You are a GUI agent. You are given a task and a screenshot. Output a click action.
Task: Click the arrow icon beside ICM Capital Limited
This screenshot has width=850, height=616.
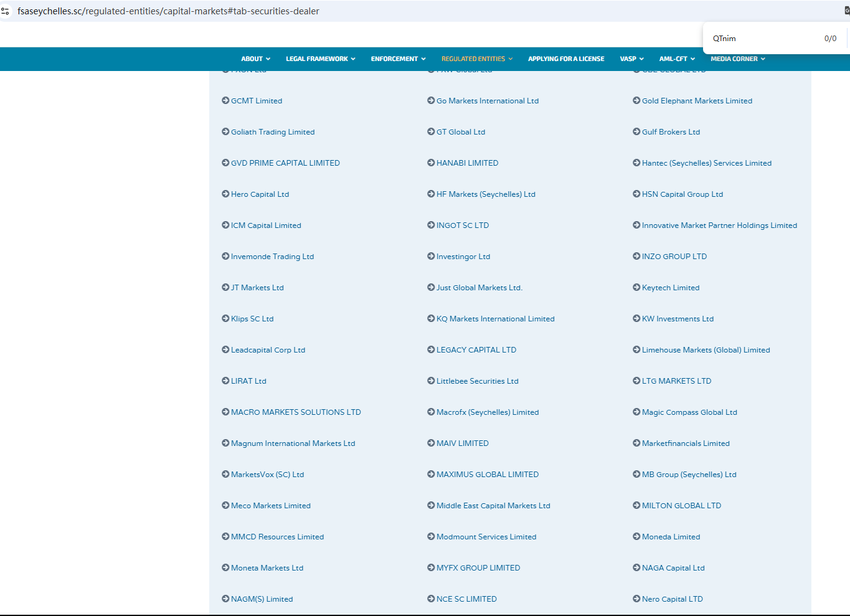[x=225, y=225]
